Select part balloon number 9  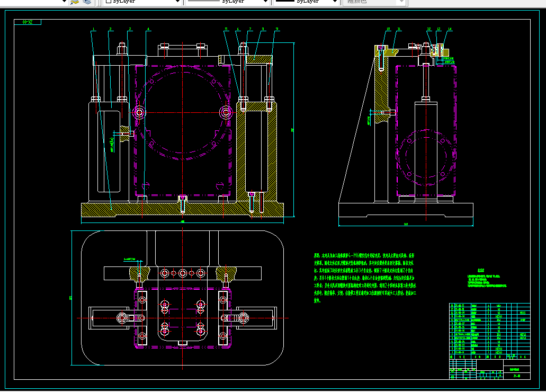tap(277, 29)
